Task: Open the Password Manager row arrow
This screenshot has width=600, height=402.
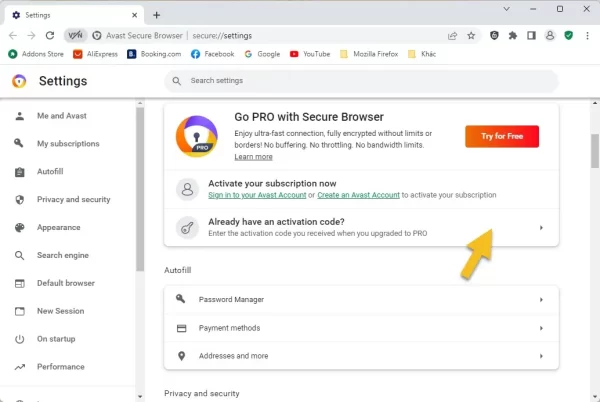Action: tap(541, 300)
